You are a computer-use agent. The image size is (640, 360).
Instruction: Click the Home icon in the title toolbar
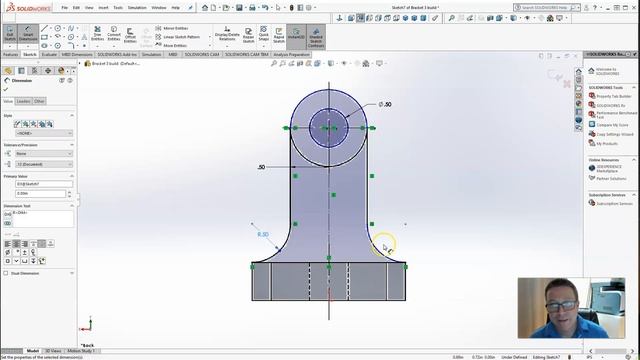205,8
